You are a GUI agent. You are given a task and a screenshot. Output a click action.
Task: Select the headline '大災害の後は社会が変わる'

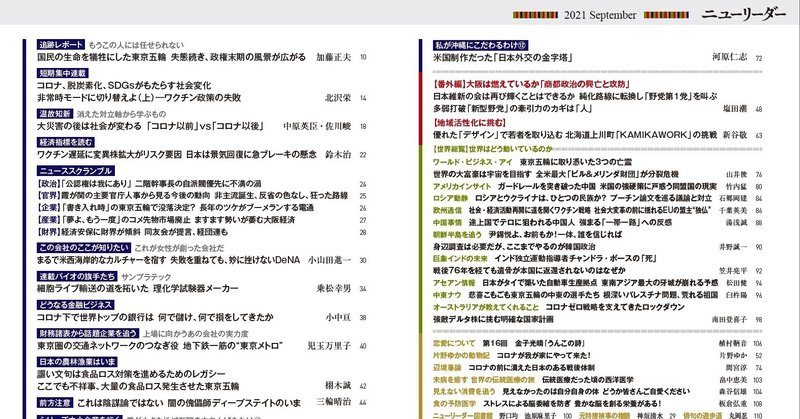[89, 126]
